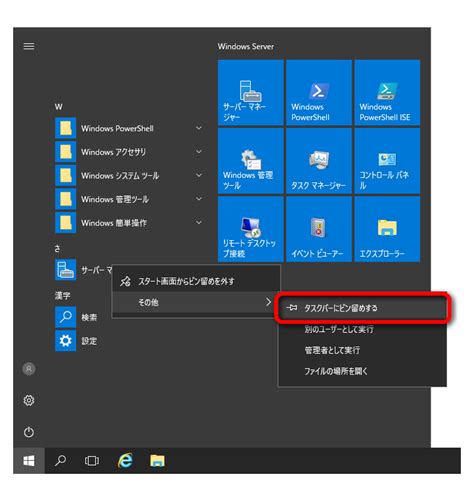Click the Windows システム ツール label
The width and height of the screenshot is (474, 487).
tap(120, 176)
